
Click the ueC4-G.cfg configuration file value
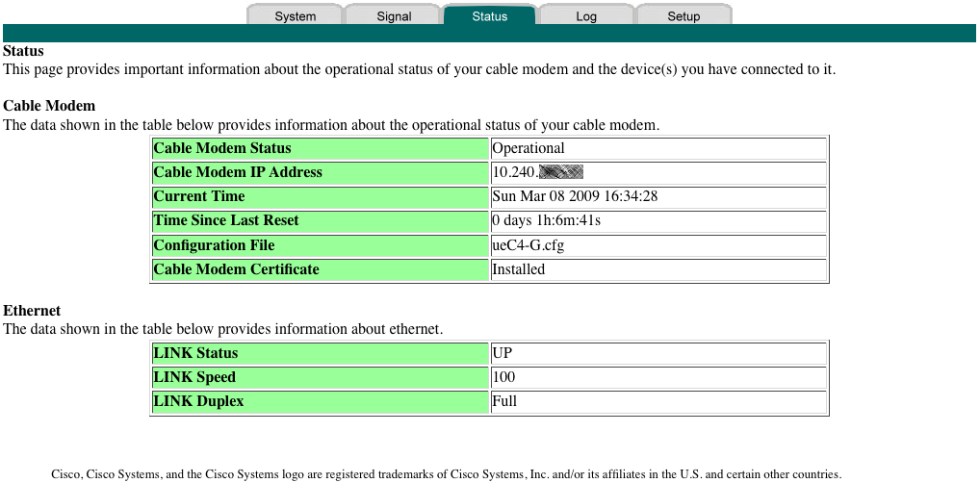[528, 245]
